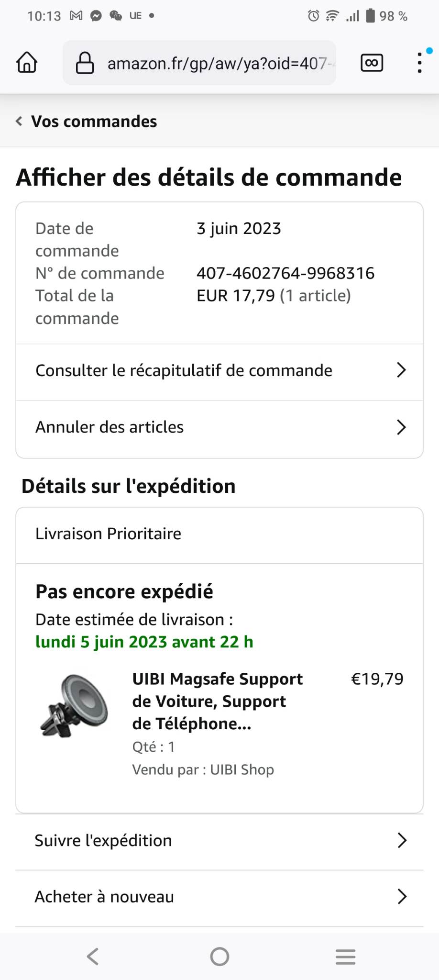Tap the padlock site security icon
The image size is (439, 980).
(x=85, y=63)
